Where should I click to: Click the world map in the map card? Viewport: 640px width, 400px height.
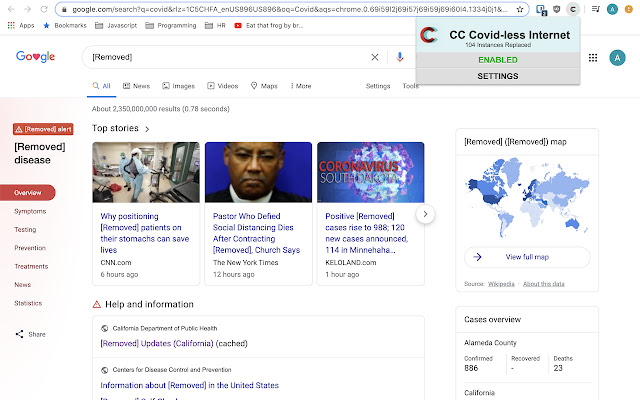[527, 198]
